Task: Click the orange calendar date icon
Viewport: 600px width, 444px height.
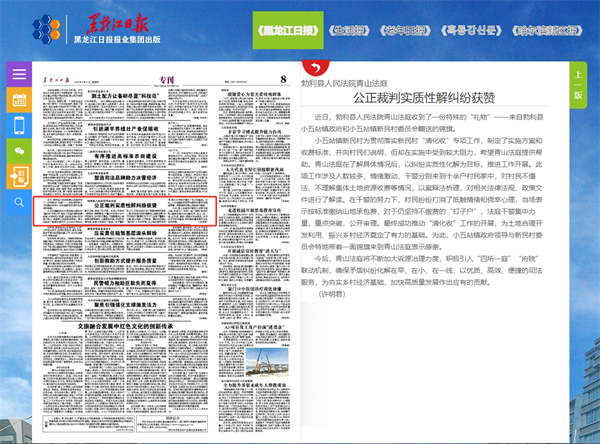Action: 19,100
